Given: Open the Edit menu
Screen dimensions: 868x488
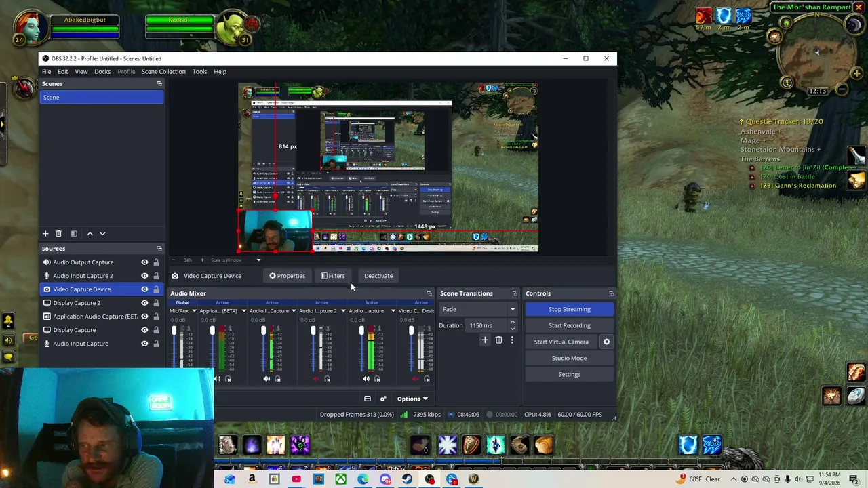Looking at the screenshot, I should pyautogui.click(x=63, y=72).
